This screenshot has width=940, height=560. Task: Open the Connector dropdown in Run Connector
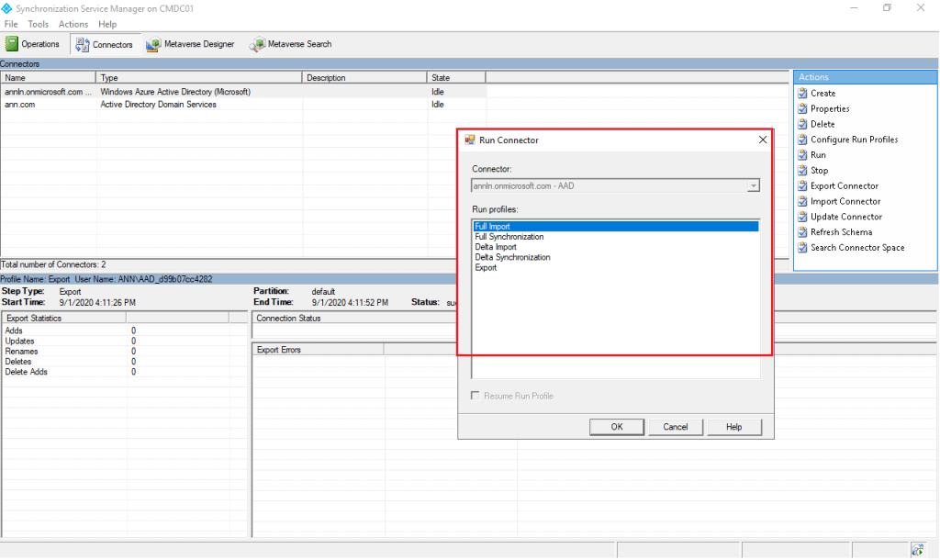click(753, 185)
